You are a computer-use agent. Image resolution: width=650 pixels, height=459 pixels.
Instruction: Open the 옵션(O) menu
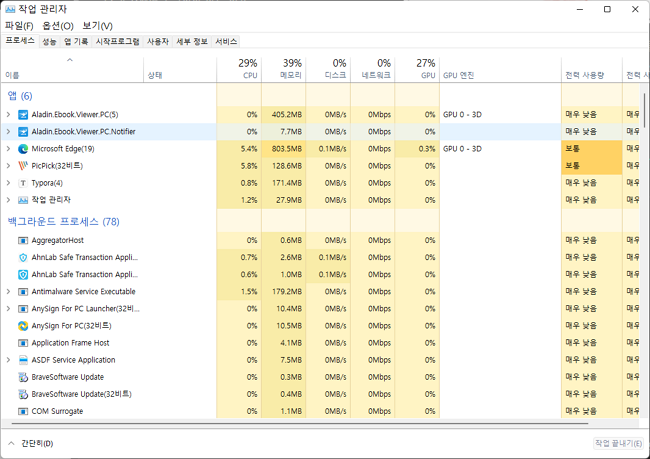[x=58, y=26]
